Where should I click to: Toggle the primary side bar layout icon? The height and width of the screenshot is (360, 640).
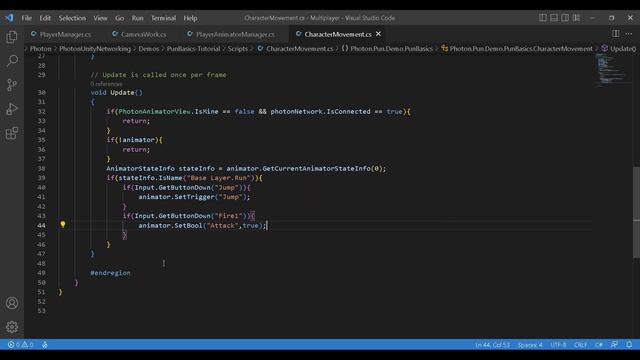click(542, 18)
